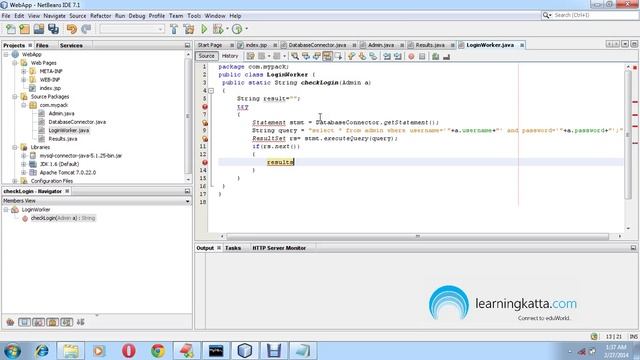Click the Redo toolbar icon
Viewport: 640px width, 360px height.
(x=86, y=29)
